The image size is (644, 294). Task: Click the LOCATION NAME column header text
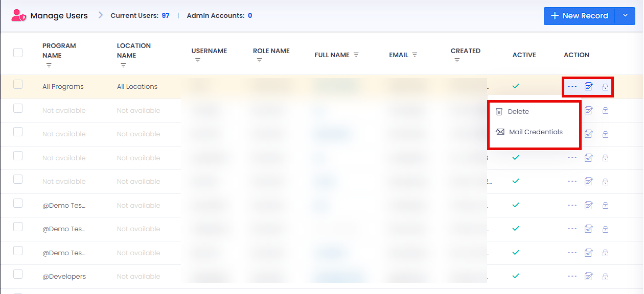pyautogui.click(x=134, y=50)
